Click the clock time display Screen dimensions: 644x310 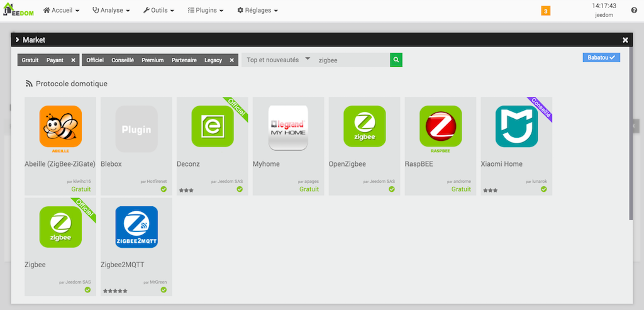tap(604, 6)
